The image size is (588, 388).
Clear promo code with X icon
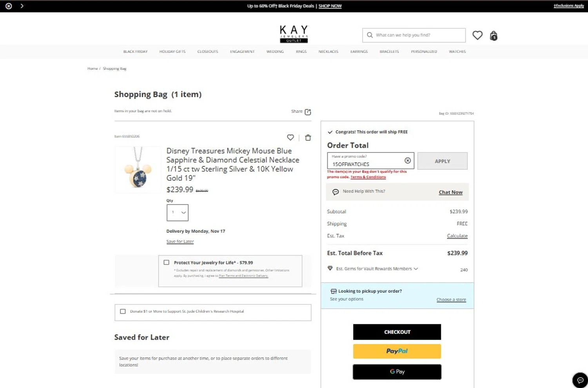point(408,161)
